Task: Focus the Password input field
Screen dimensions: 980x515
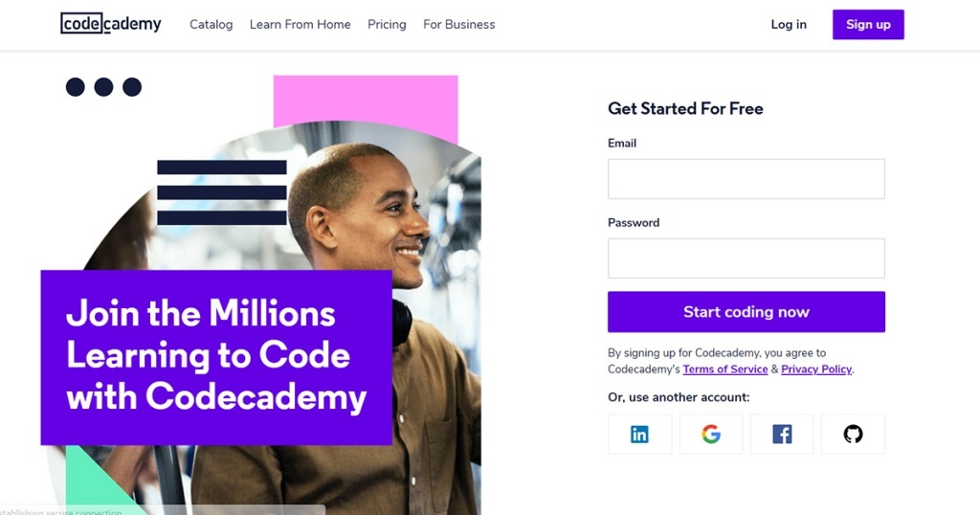Action: (746, 258)
